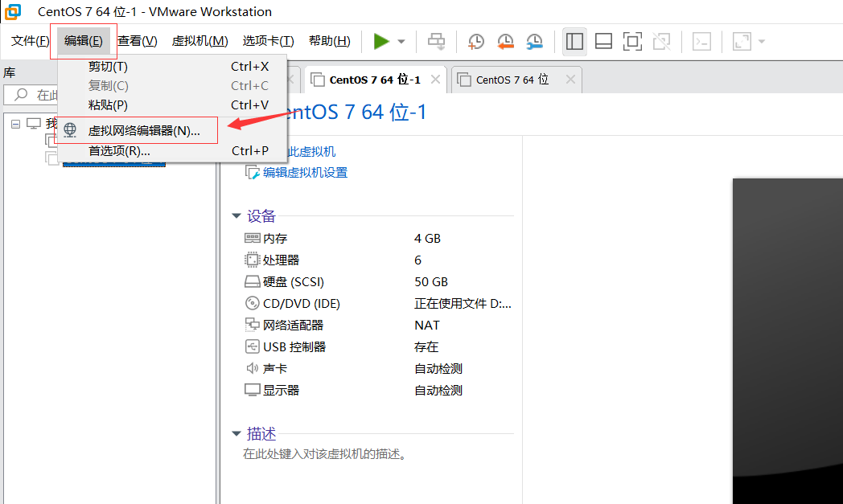Open the power options dropdown arrow
This screenshot has height=504, width=843.
click(401, 41)
